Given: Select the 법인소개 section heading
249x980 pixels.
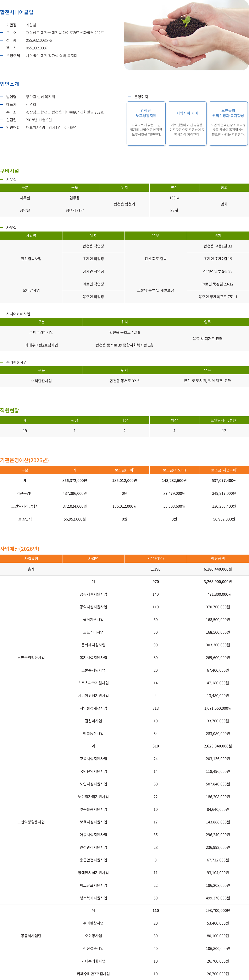Looking at the screenshot, I should tap(10, 84).
